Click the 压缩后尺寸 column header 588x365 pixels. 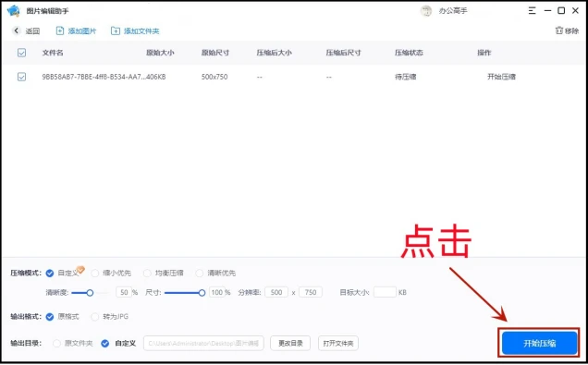click(x=344, y=53)
